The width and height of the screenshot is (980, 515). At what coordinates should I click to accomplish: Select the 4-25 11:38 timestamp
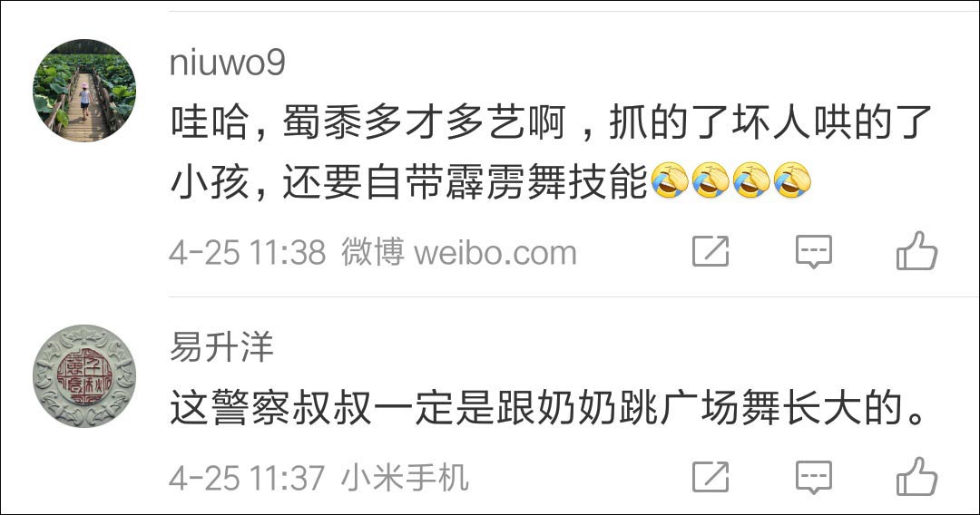coord(248,253)
